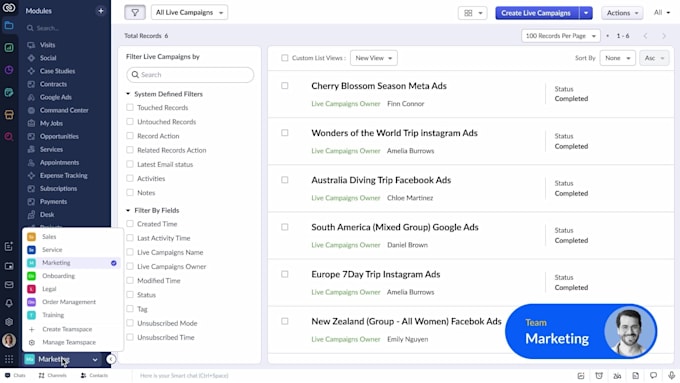
Task: Select the Service teamspace
Action: [x=72, y=250]
